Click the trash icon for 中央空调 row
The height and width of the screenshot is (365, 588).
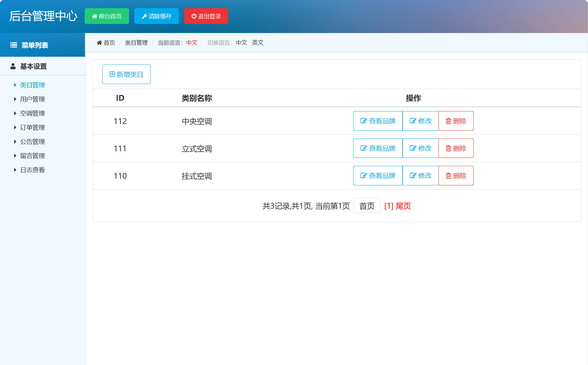coord(449,121)
